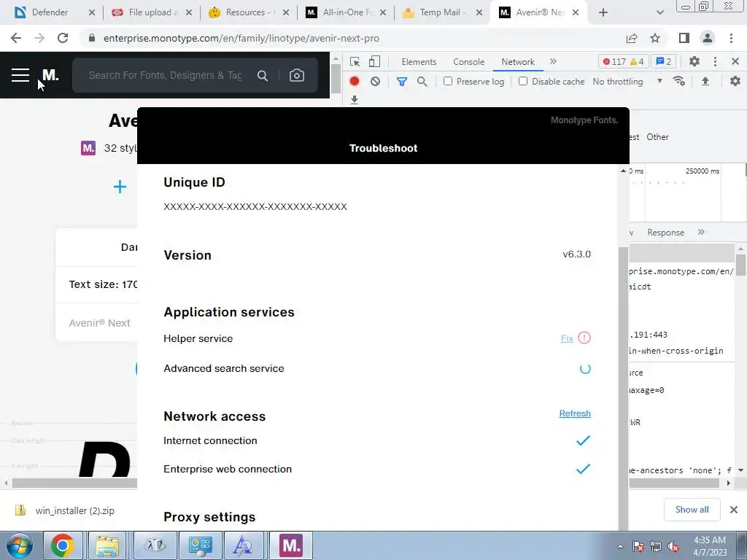
Task: Select the DevTools Network tab
Action: [518, 62]
